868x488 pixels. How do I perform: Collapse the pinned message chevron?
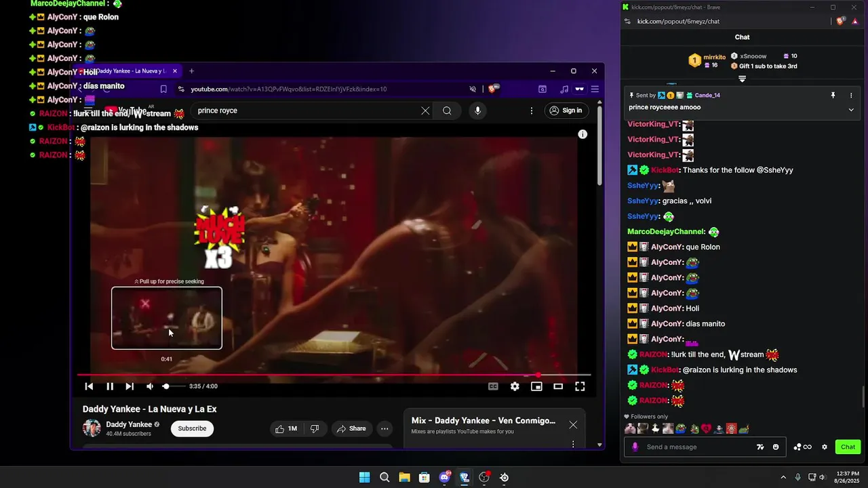click(851, 110)
